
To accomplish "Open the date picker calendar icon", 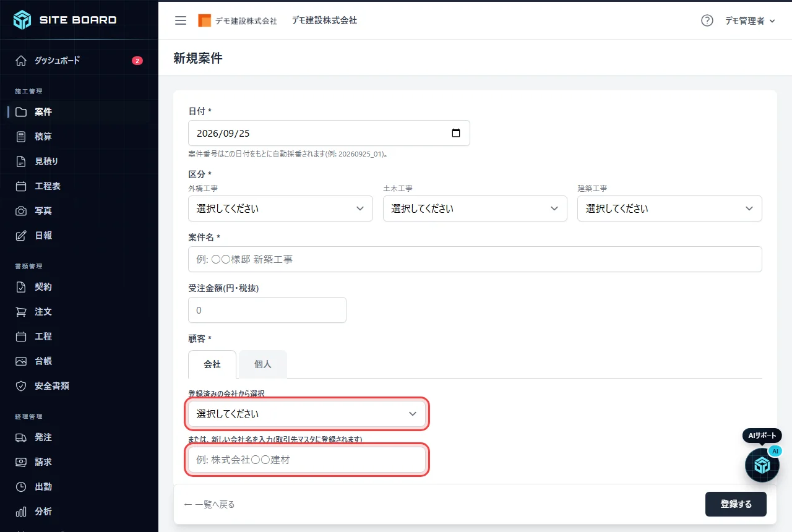I will click(456, 133).
